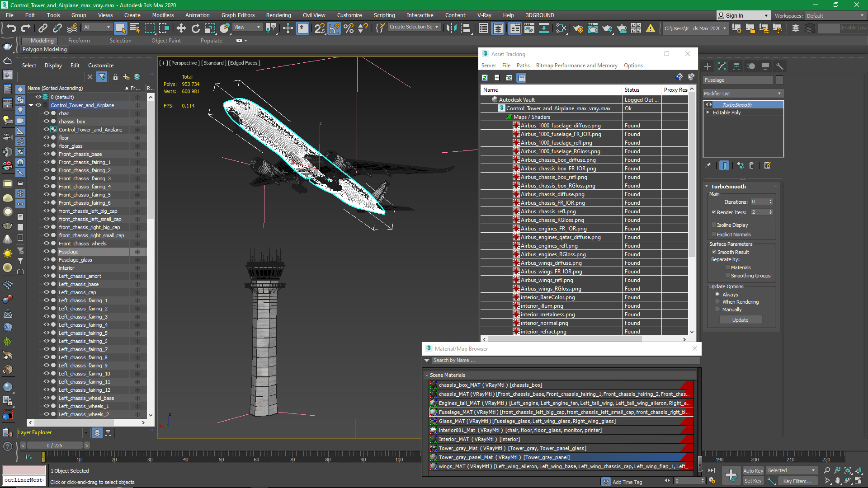Hide the Fuselage_glass object via eye icon
The image size is (868, 488).
(46, 260)
